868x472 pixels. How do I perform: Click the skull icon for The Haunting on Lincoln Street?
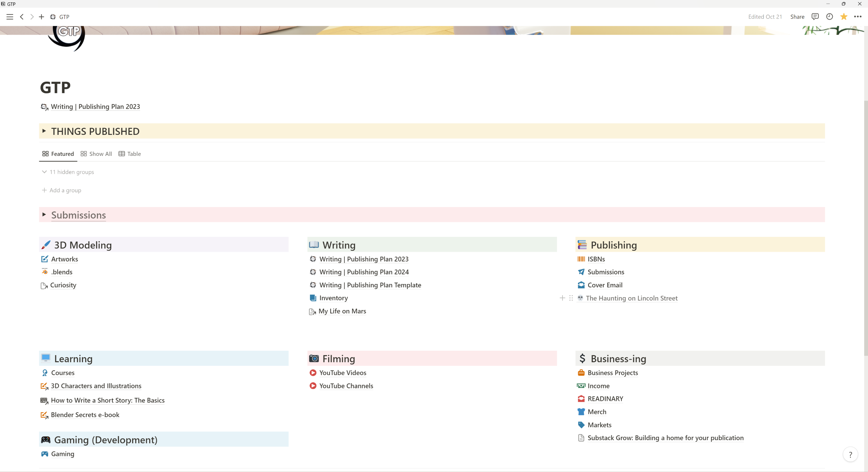pos(580,298)
